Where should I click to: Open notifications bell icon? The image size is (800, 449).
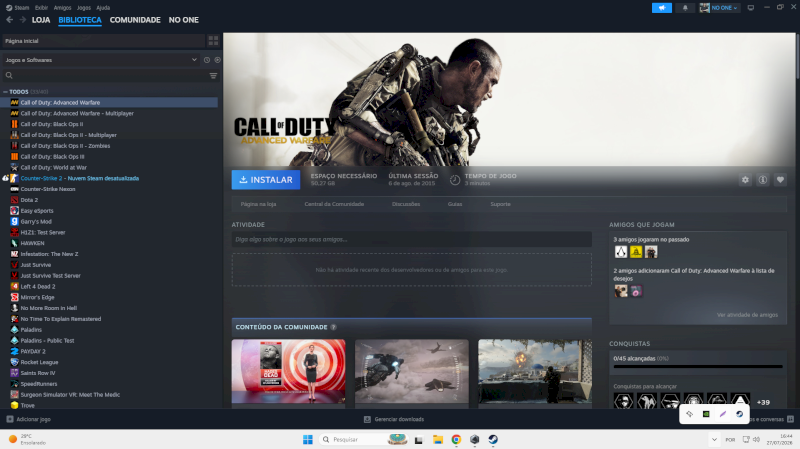(x=685, y=8)
